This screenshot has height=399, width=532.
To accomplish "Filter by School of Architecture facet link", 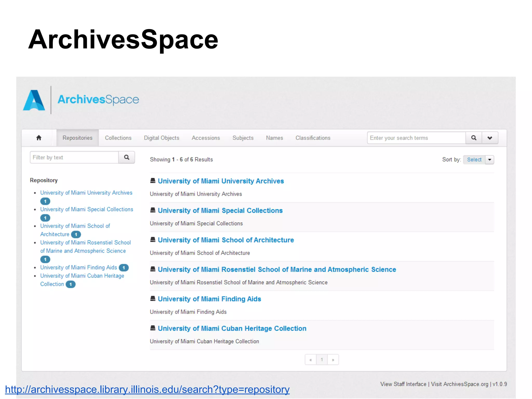I will click(x=75, y=230).
